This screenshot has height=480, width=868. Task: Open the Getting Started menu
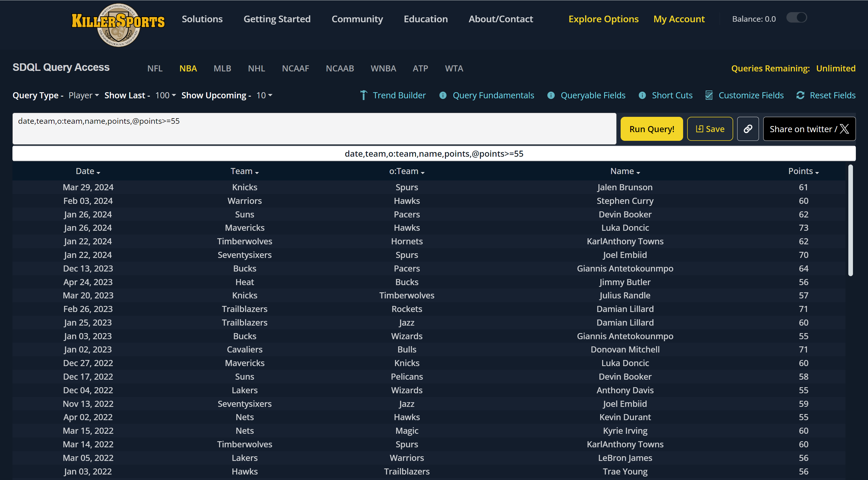click(x=277, y=19)
